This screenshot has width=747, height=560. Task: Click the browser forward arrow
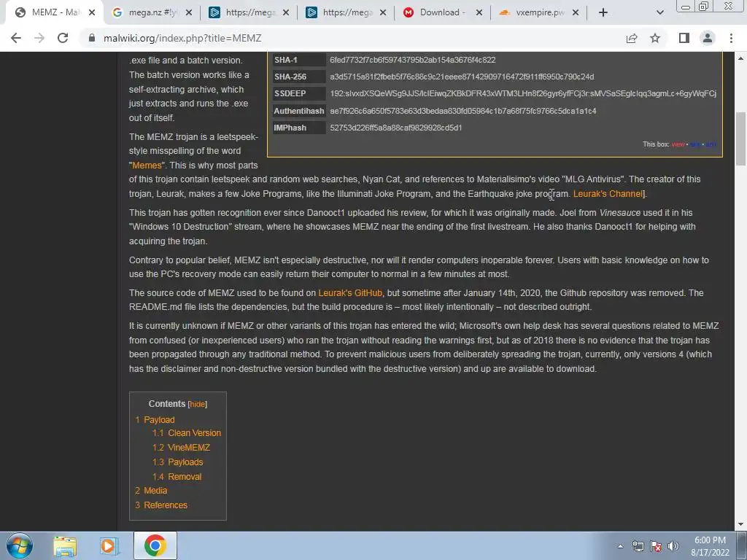(x=39, y=38)
